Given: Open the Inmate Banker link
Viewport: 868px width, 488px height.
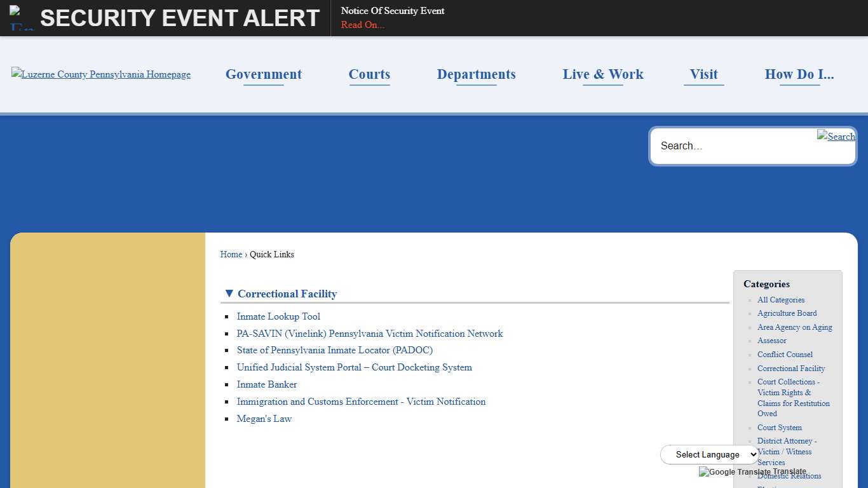Looking at the screenshot, I should pos(267,384).
